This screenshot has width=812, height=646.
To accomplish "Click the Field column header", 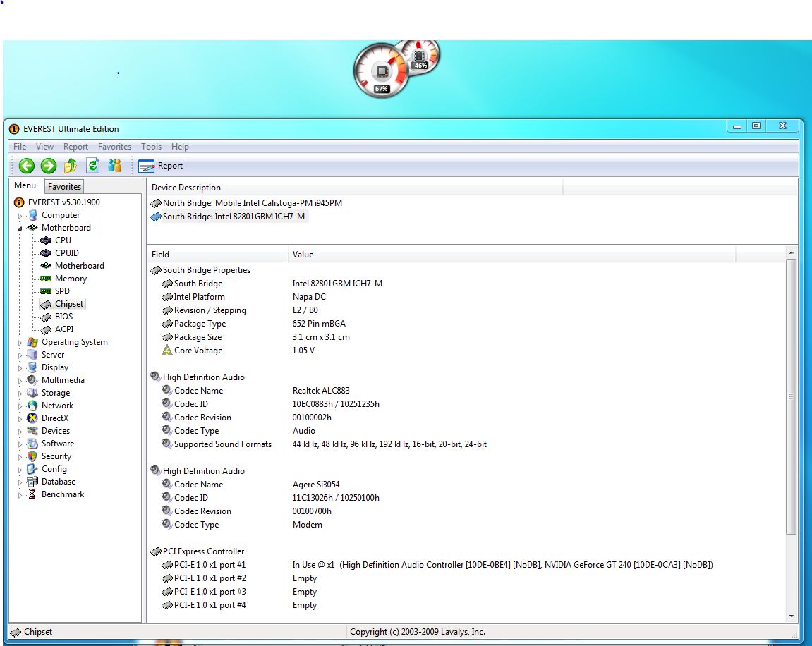I will 217,254.
